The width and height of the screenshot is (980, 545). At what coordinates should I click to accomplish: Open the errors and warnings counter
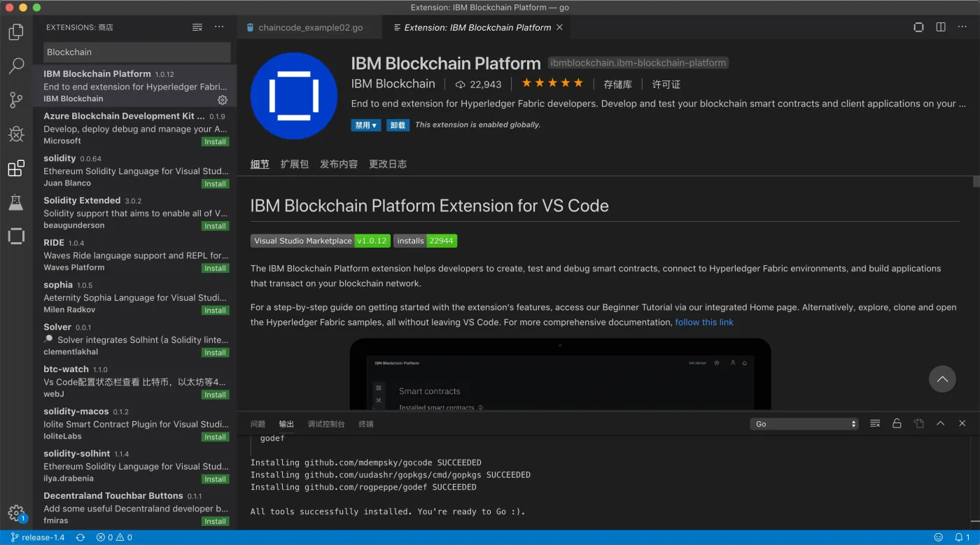(114, 537)
